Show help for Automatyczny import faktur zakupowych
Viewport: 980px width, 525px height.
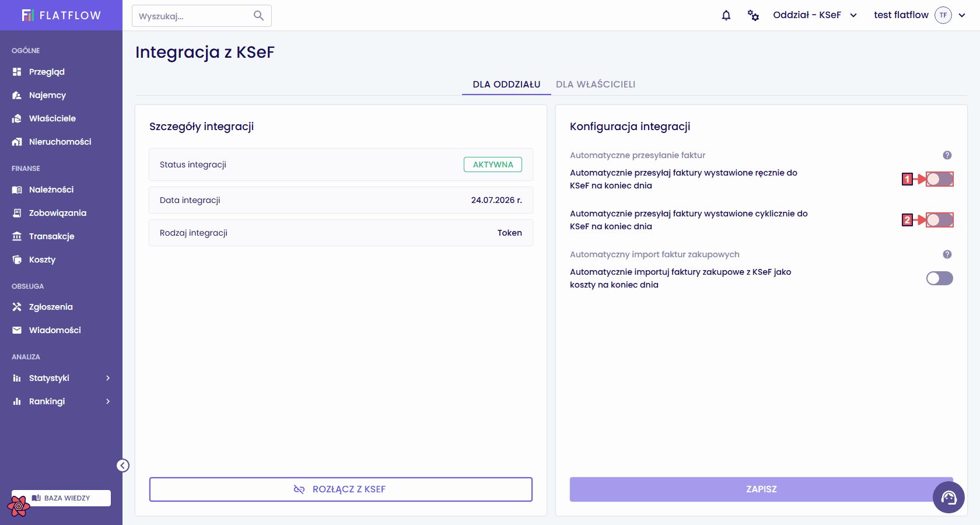pyautogui.click(x=947, y=254)
